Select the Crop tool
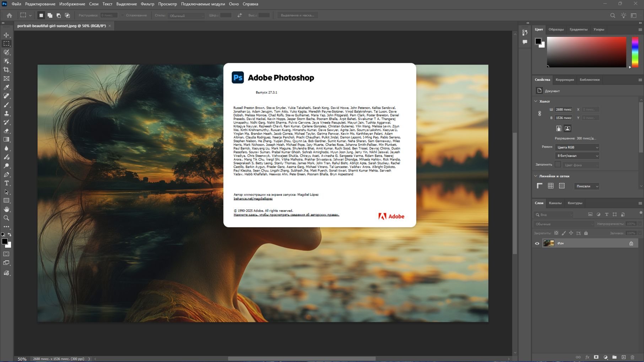Screen dimensions: 644x362 point(6,70)
